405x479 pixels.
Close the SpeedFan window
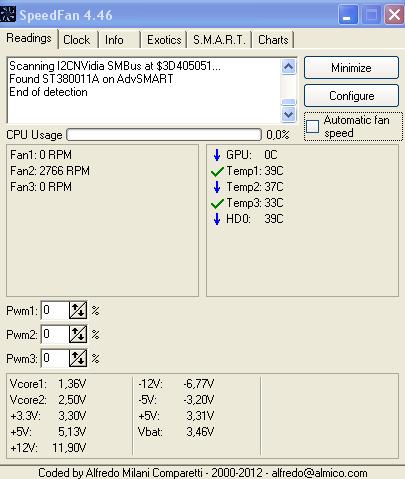coord(394,15)
